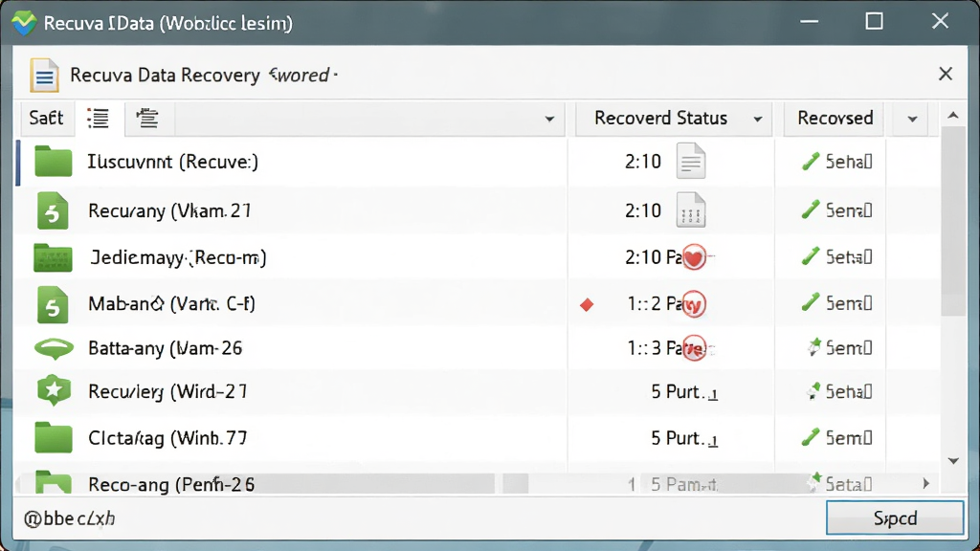980x551 pixels.
Task: Click the "@bbecLxh" status bar text
Action: 69,518
